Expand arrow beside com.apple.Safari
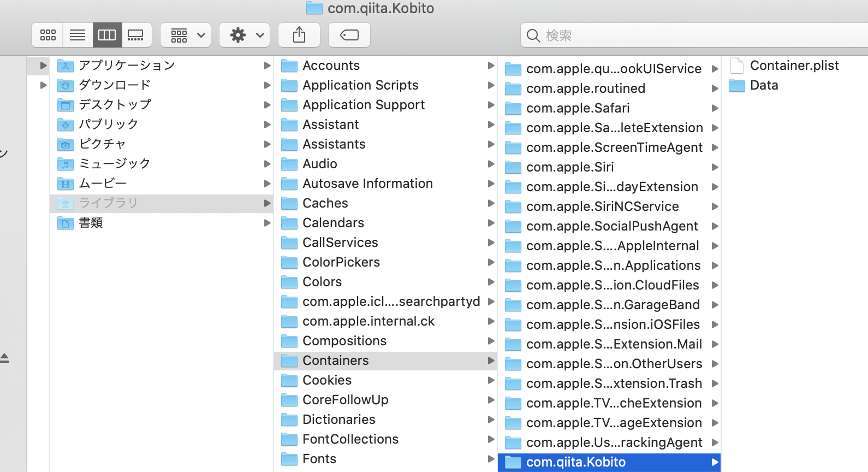 point(715,108)
